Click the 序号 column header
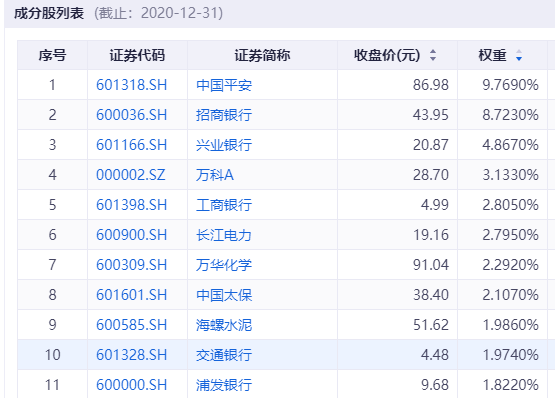555x398 pixels. coord(52,55)
